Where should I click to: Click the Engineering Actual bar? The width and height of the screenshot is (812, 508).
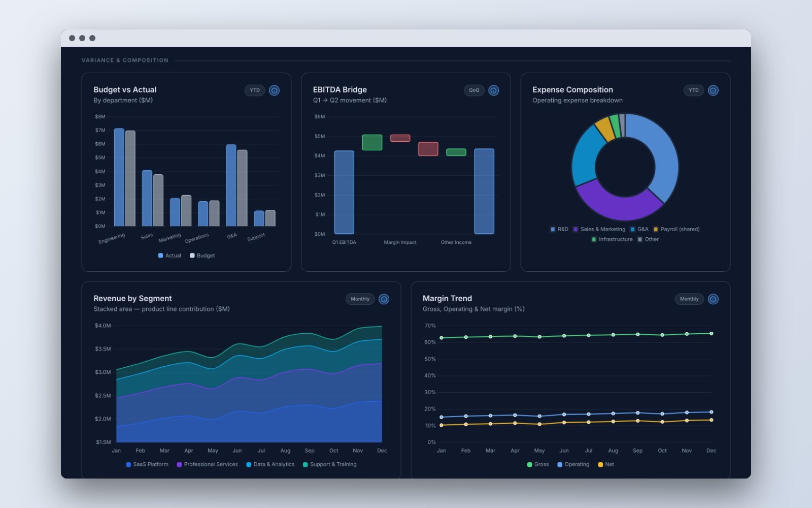[x=119, y=177]
